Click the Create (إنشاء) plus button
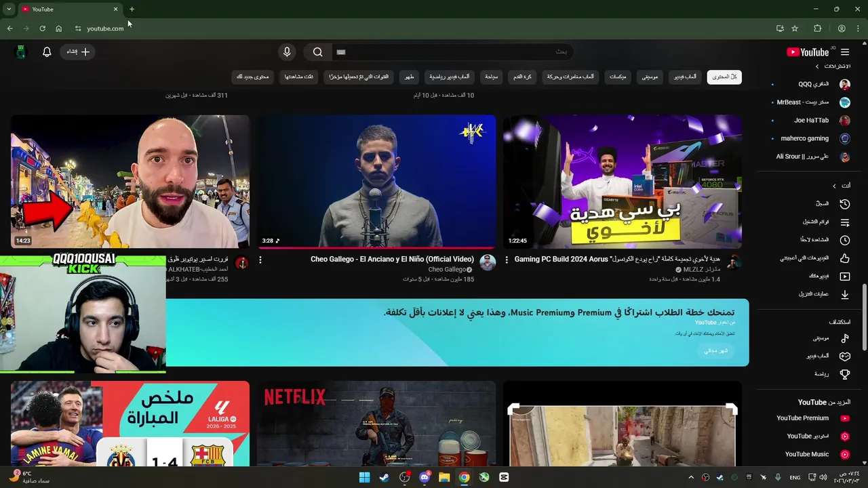This screenshot has width=868, height=488. [78, 52]
